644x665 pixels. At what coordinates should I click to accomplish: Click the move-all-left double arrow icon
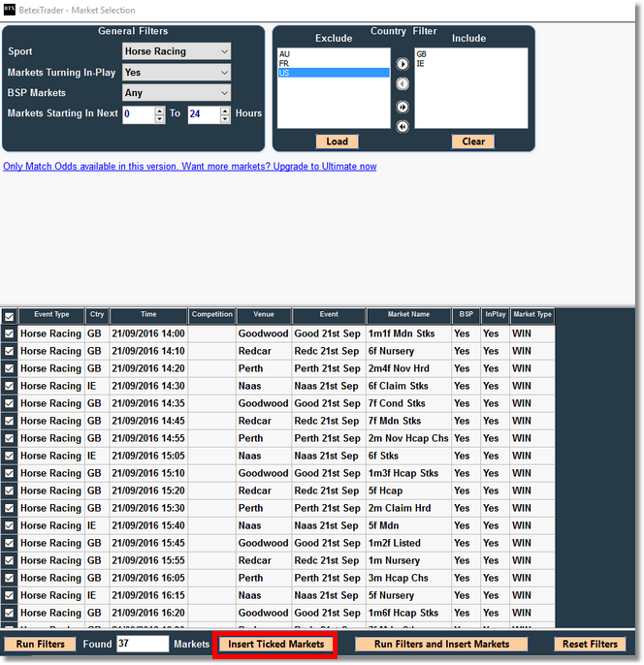[x=402, y=126]
